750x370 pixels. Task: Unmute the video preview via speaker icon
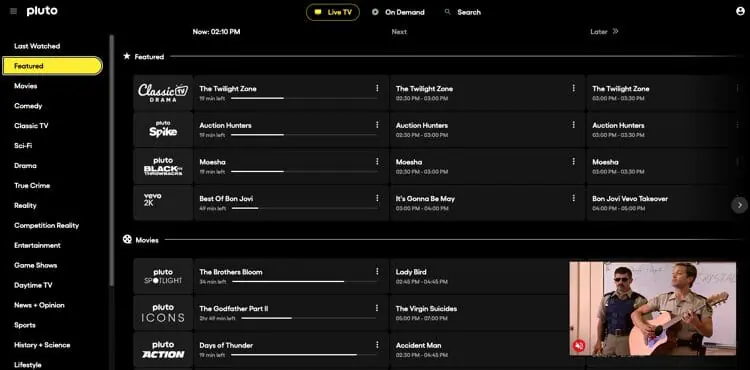[x=579, y=346]
